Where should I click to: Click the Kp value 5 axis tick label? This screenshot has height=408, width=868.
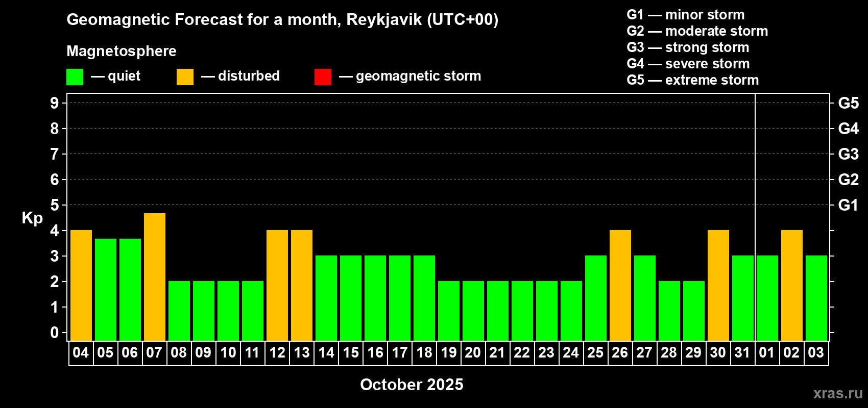55,205
